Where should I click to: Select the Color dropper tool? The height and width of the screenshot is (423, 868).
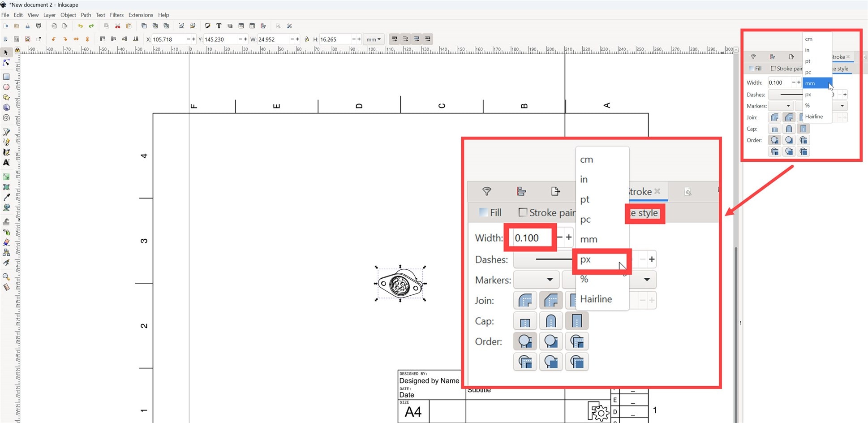tap(6, 197)
